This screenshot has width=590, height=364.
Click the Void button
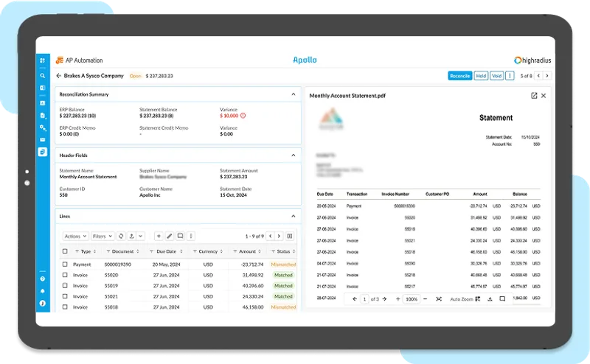click(496, 76)
